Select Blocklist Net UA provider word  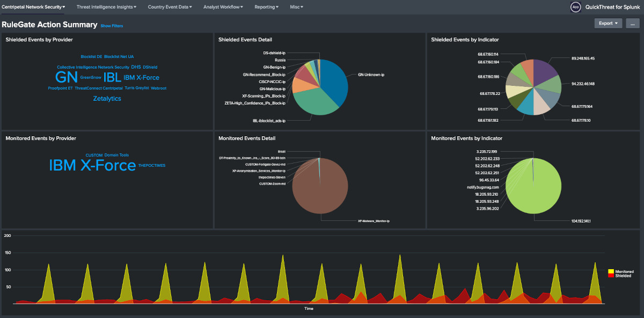119,56
